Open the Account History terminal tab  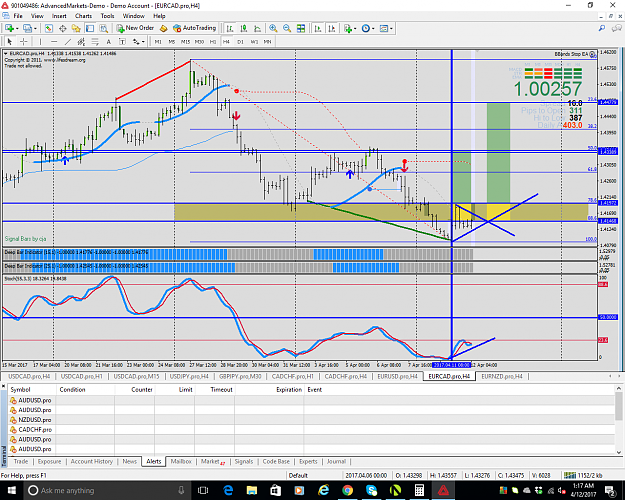[92, 461]
